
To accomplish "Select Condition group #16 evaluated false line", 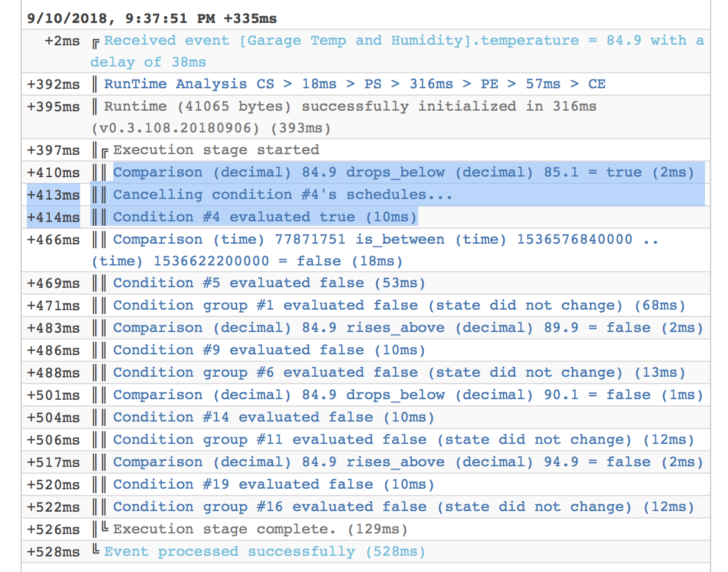I will coord(404,507).
